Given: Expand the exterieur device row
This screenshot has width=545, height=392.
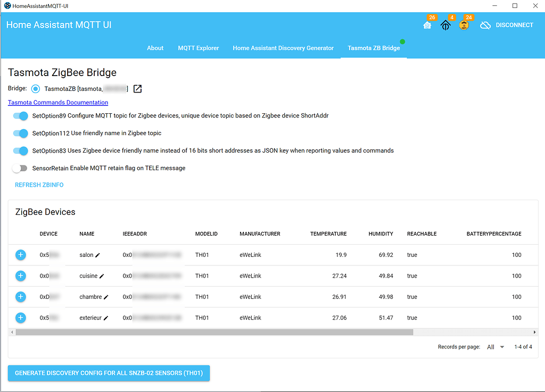Looking at the screenshot, I should [21, 318].
